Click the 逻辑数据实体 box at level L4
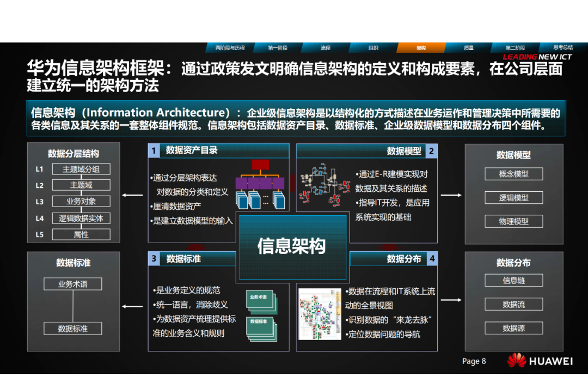Image resolution: width=588 pixels, height=376 pixels. [x=81, y=218]
